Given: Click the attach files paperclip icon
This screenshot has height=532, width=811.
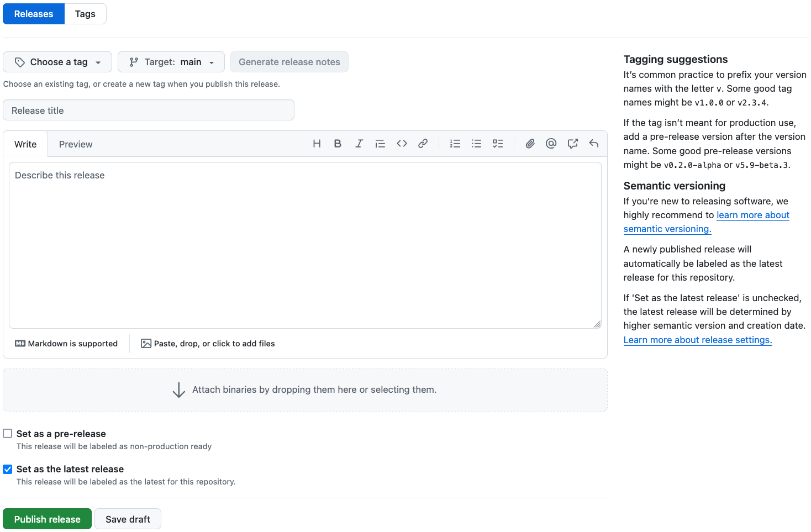Looking at the screenshot, I should [530, 144].
